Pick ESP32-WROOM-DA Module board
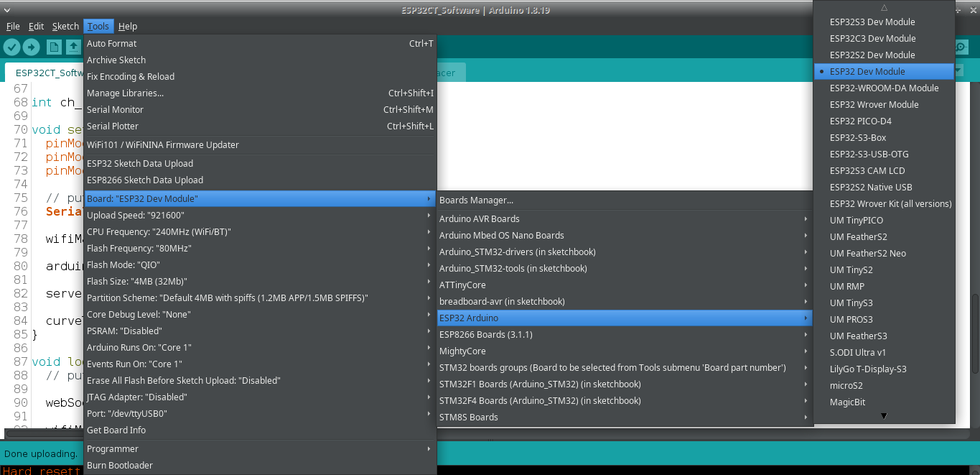Viewport: 980px width, 475px height. pos(884,88)
